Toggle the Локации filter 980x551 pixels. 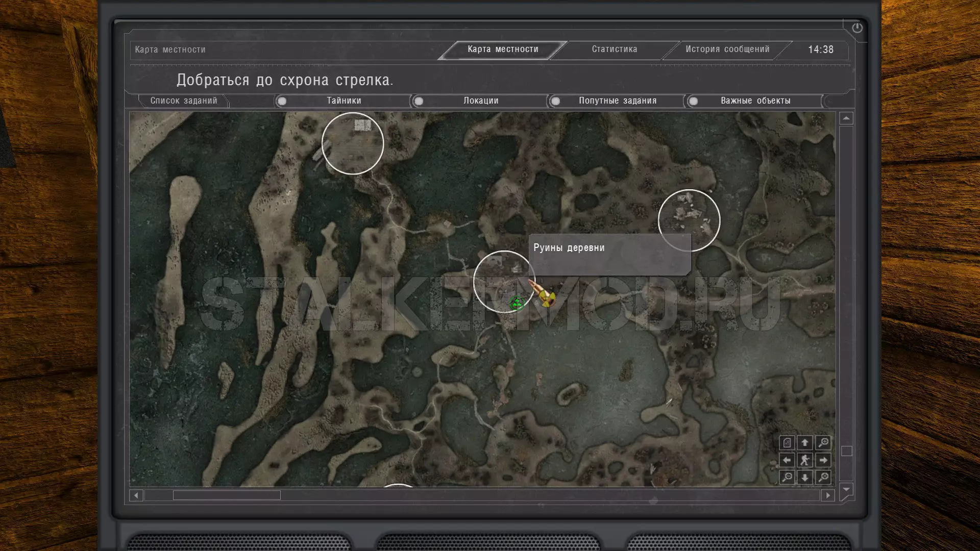coord(480,101)
